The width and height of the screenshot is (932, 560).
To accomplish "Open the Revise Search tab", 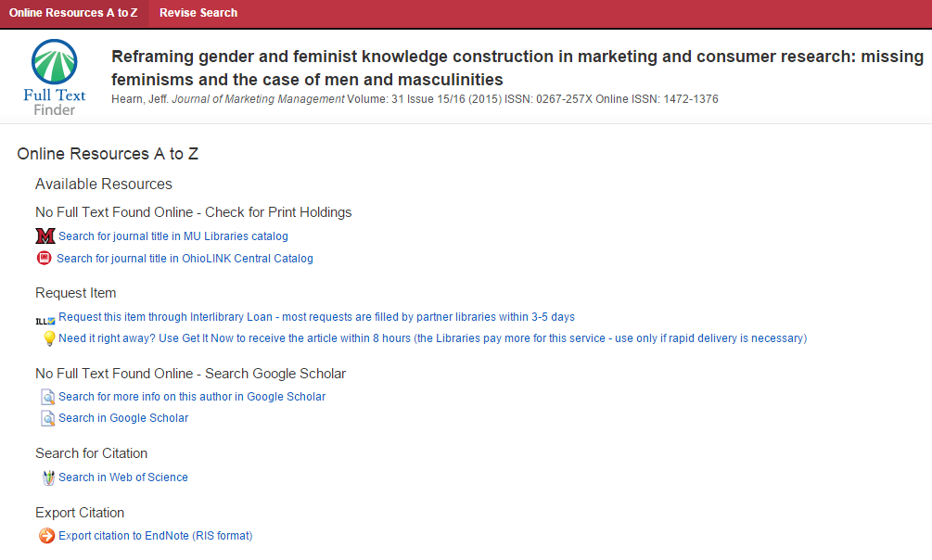I will [x=198, y=13].
